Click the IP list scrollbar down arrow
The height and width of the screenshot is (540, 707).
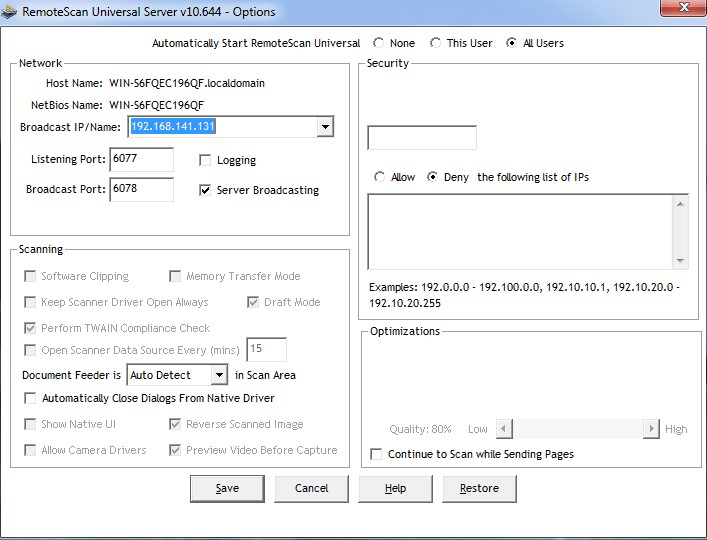click(680, 261)
